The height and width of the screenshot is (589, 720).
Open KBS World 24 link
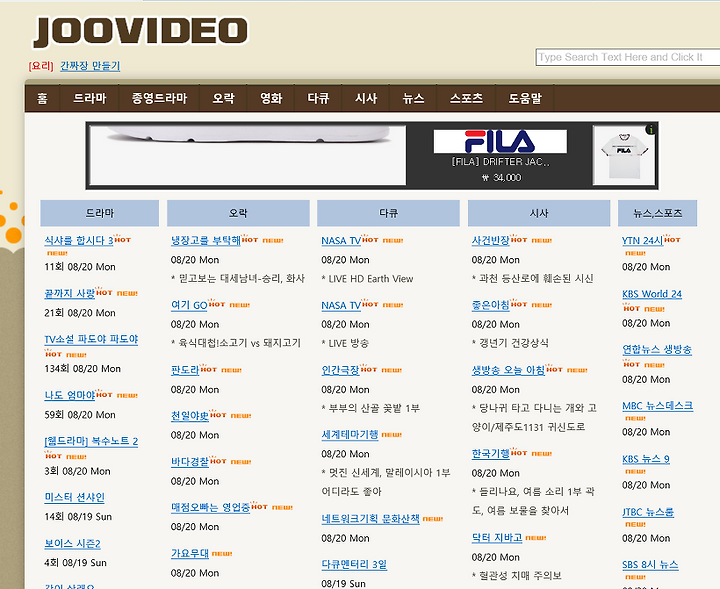click(x=652, y=294)
